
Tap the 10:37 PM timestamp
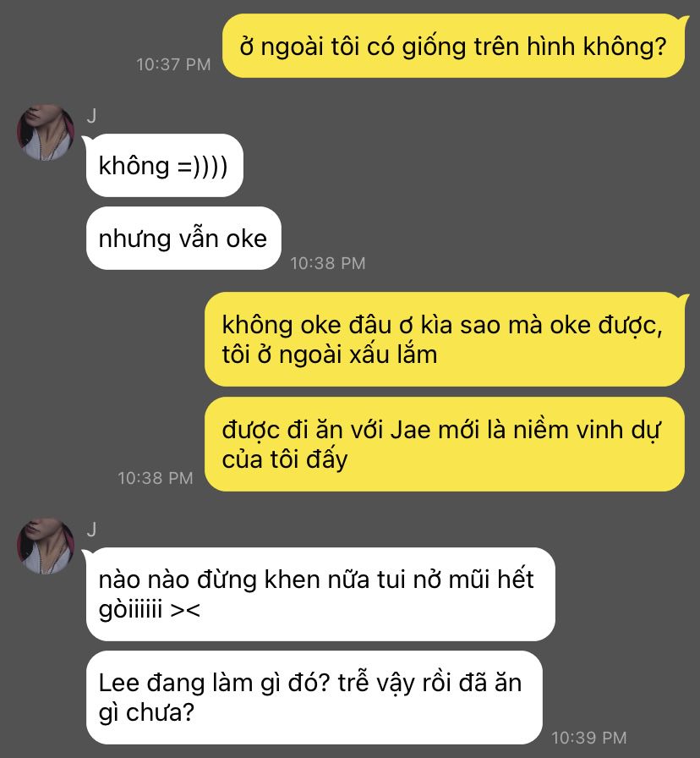[x=173, y=64]
